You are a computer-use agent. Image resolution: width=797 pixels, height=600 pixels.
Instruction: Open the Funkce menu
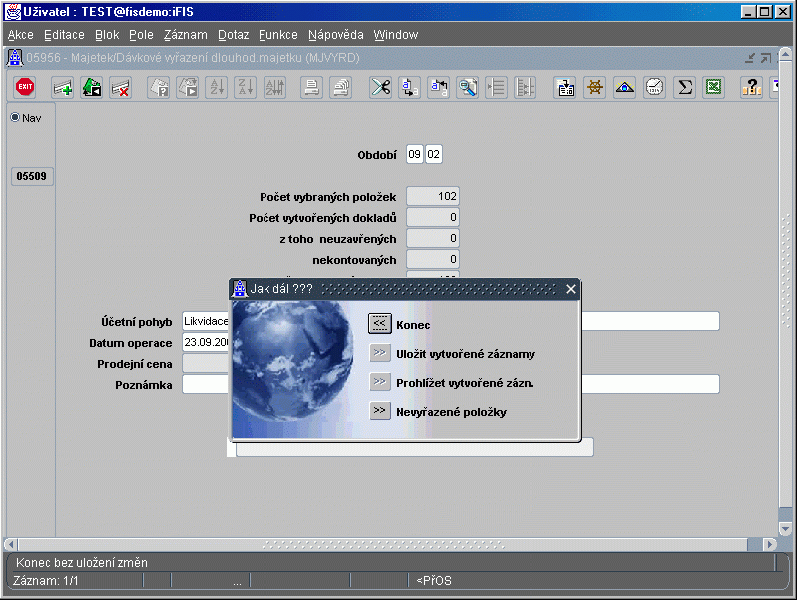(278, 35)
